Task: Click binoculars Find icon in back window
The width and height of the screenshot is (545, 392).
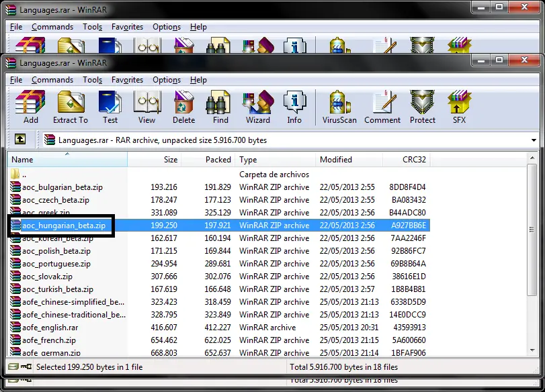Action: [218, 45]
